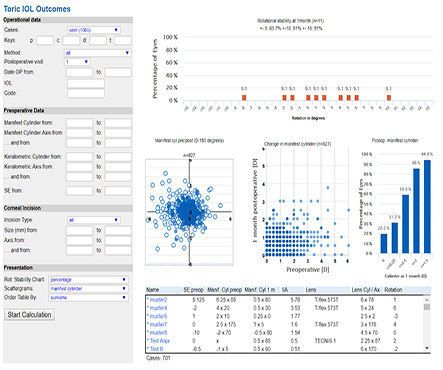Click the IOL input field
Viewport: 443px width, 370px height.
click(x=86, y=83)
